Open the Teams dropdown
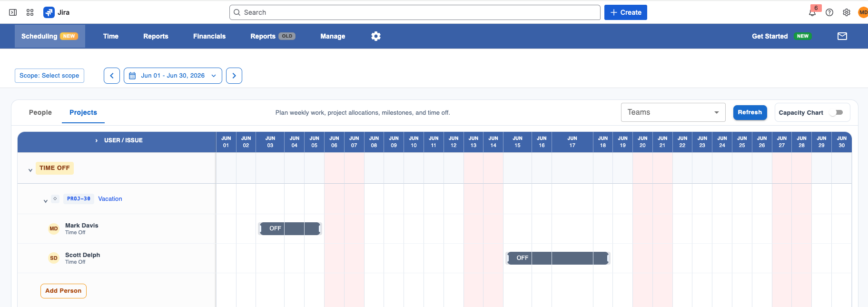 click(673, 112)
